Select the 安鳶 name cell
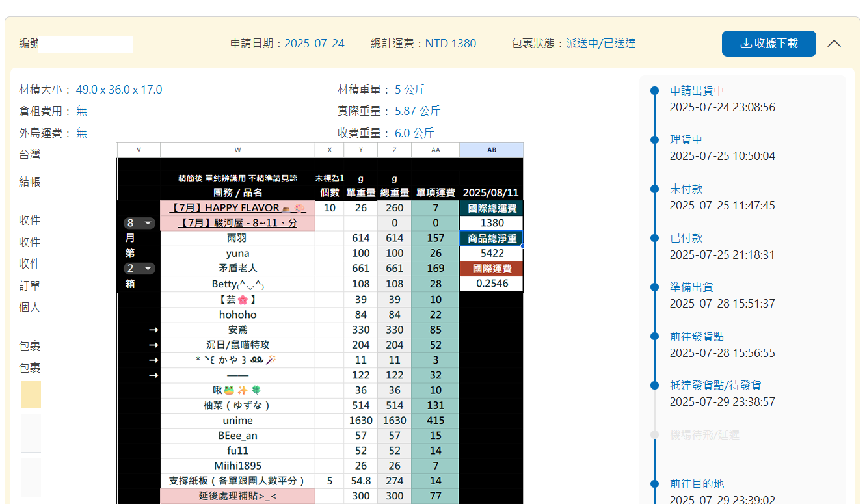 tap(237, 330)
